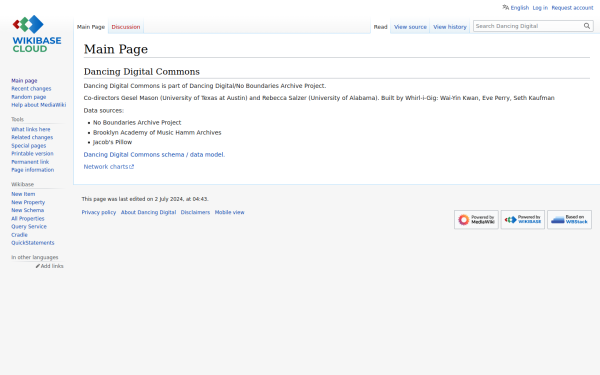
Task: Click No Boundaries Archive Project list item
Action: click(x=137, y=122)
